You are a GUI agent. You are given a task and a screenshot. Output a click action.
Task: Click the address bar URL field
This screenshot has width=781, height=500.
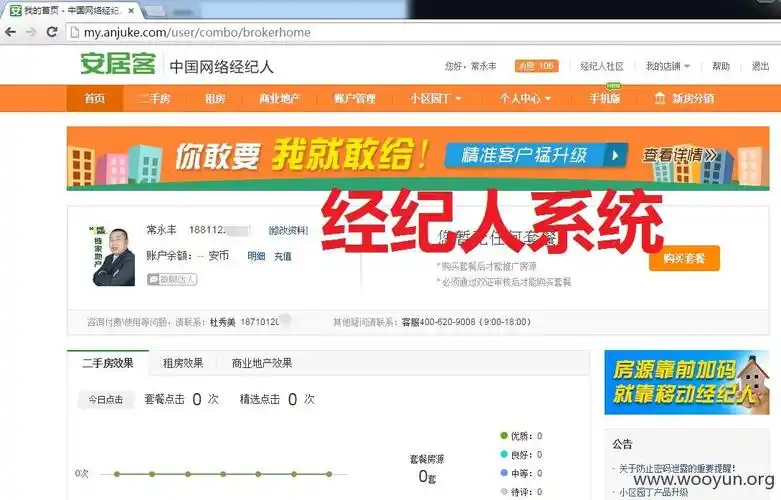click(x=423, y=32)
